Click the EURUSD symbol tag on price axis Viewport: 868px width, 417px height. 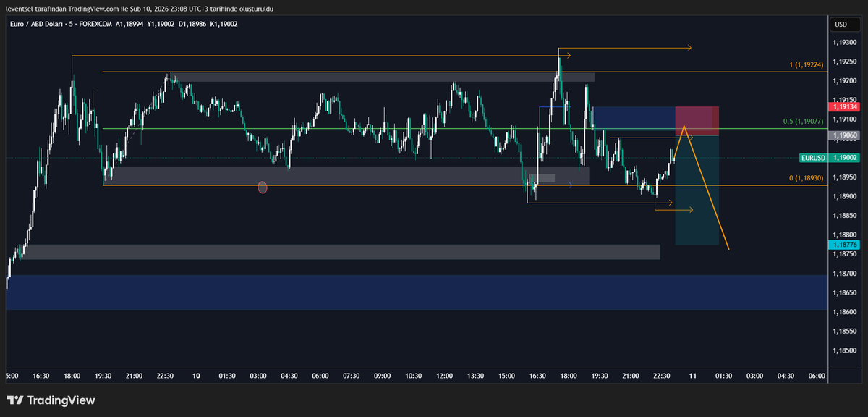click(814, 157)
